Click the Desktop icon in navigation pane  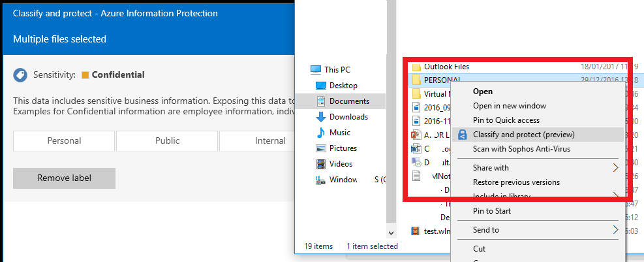click(321, 86)
